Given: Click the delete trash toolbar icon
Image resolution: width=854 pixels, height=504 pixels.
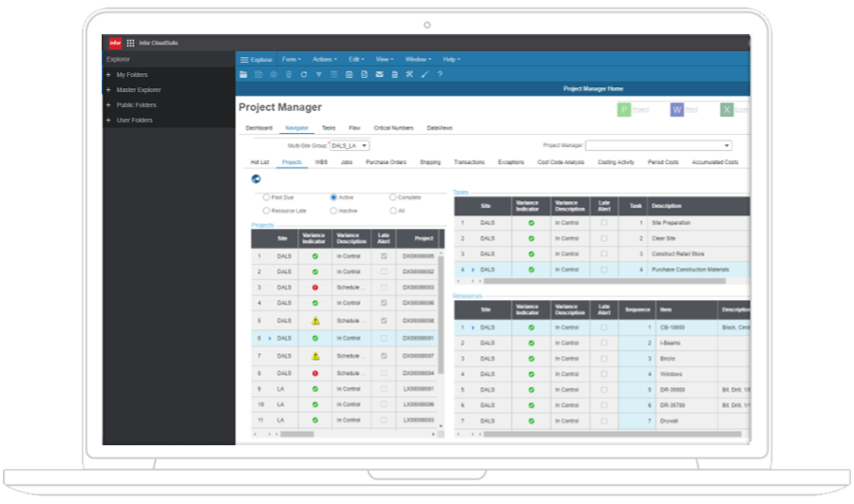Looking at the screenshot, I should [x=289, y=75].
